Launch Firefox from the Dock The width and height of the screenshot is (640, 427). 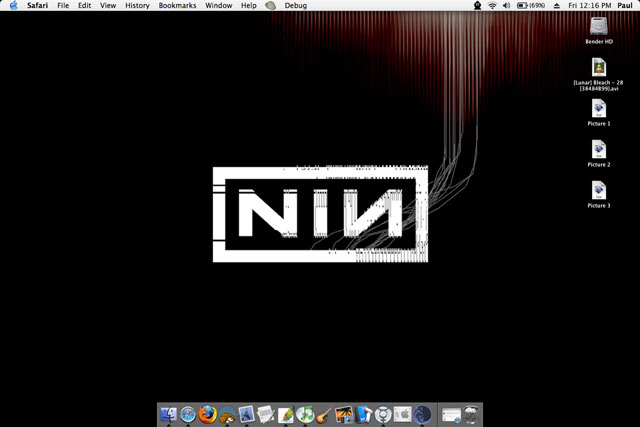pos(207,414)
